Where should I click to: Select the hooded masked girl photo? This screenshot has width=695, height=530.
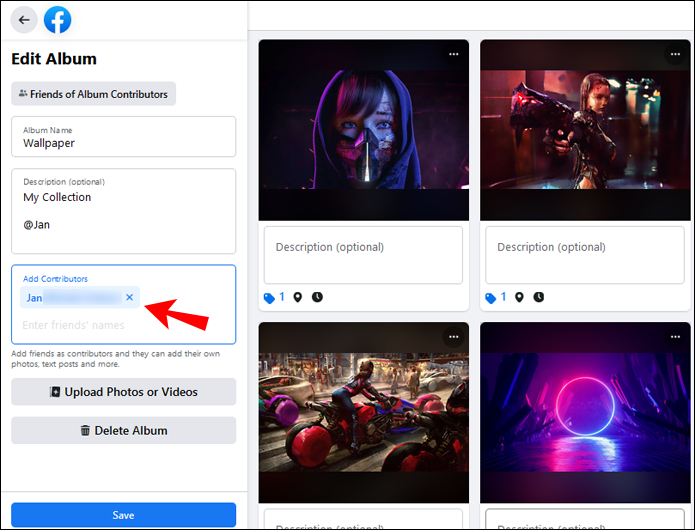tap(364, 130)
